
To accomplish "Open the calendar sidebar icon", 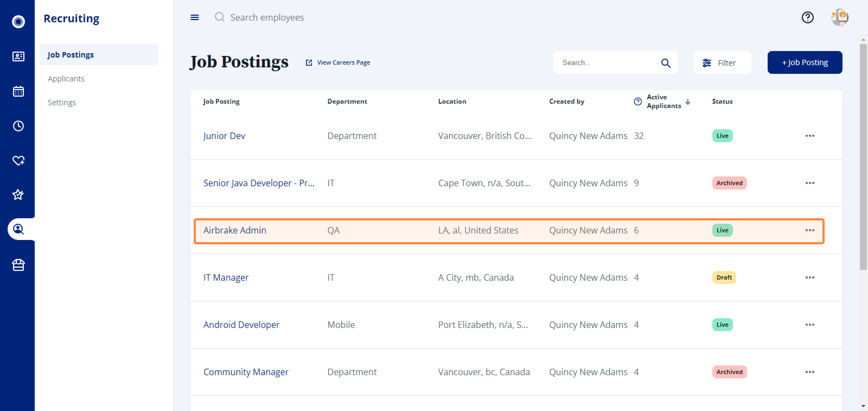I will 18,91.
